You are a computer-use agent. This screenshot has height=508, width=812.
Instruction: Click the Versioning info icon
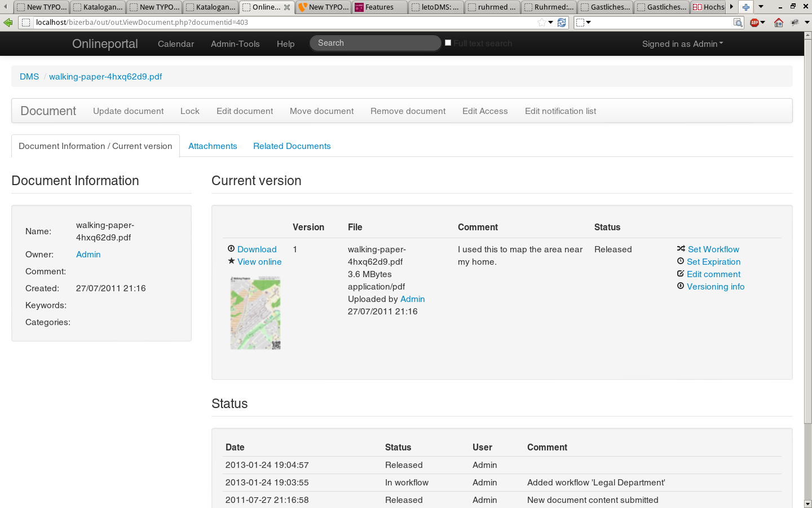[681, 286]
